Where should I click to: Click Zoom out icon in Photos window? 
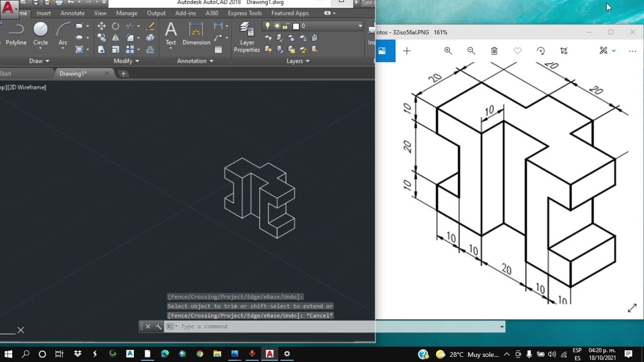tap(471, 51)
